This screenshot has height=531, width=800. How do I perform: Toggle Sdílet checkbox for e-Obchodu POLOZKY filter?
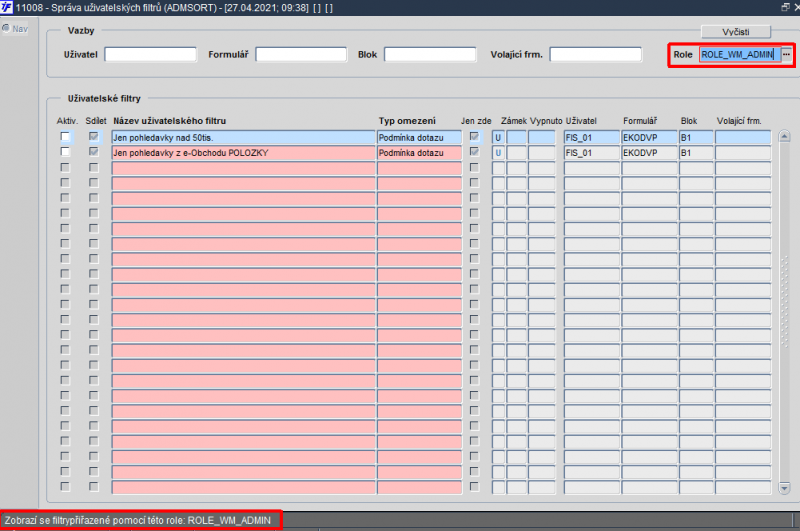(93, 152)
